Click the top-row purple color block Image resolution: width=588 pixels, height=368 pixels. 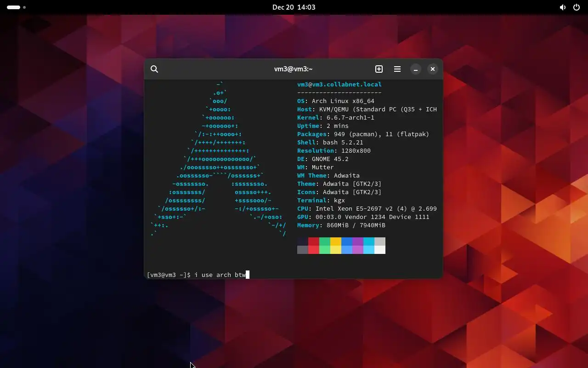tap(358, 241)
